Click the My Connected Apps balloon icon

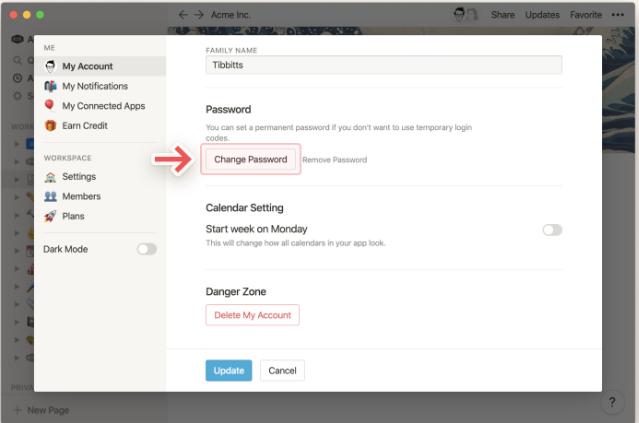pos(50,105)
